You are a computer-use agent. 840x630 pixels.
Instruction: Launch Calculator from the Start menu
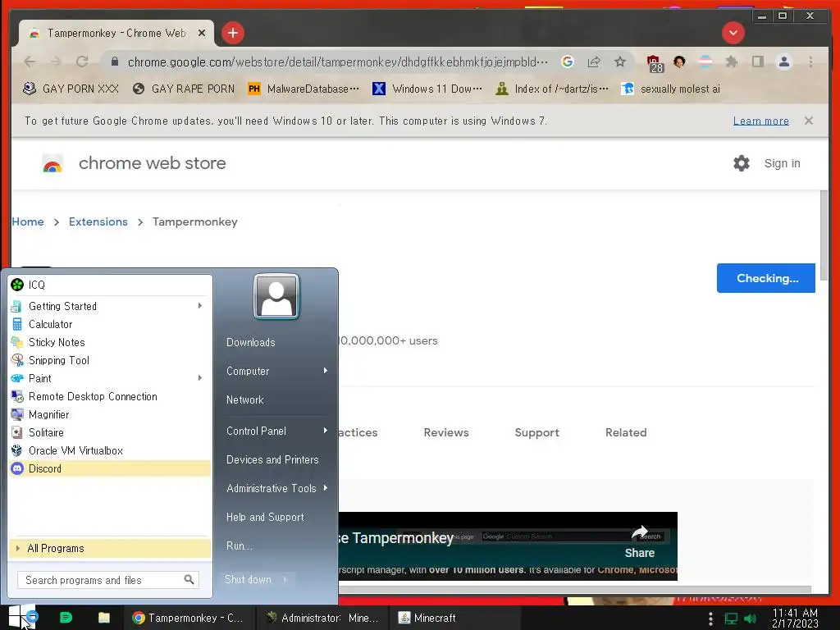click(110, 324)
